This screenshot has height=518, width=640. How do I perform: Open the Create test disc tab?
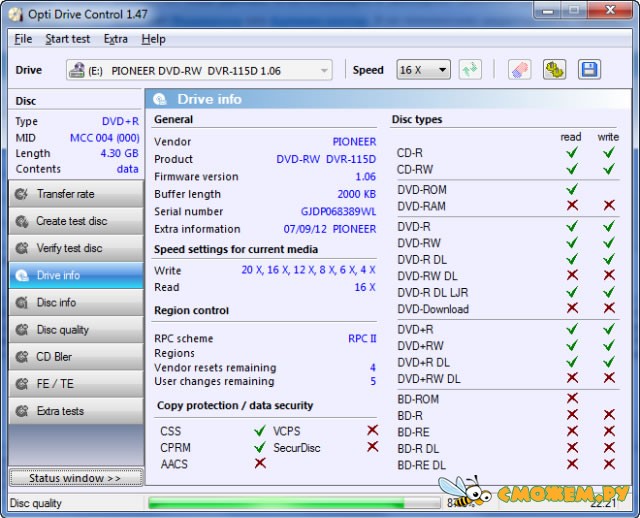(x=76, y=221)
